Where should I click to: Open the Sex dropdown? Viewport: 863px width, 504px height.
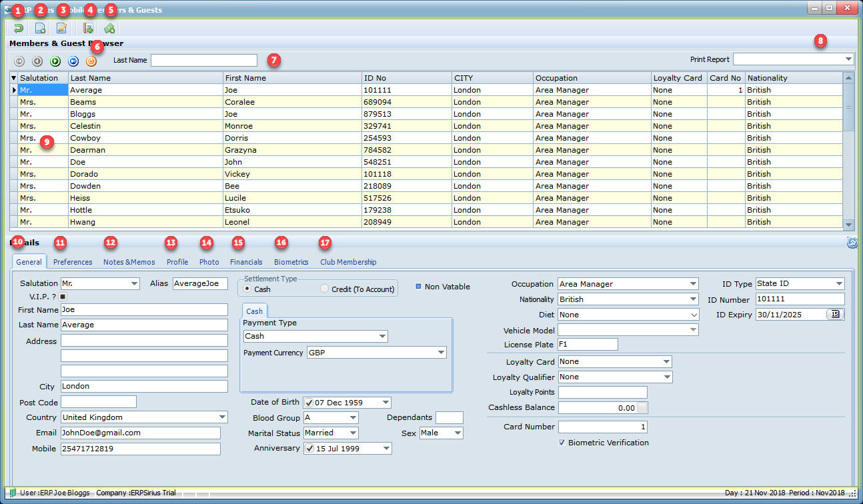click(458, 433)
